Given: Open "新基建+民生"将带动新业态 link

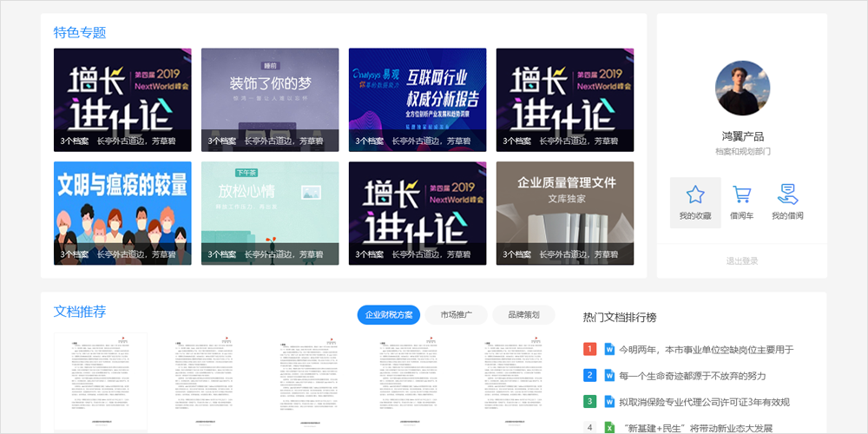Looking at the screenshot, I should pyautogui.click(x=698, y=428).
